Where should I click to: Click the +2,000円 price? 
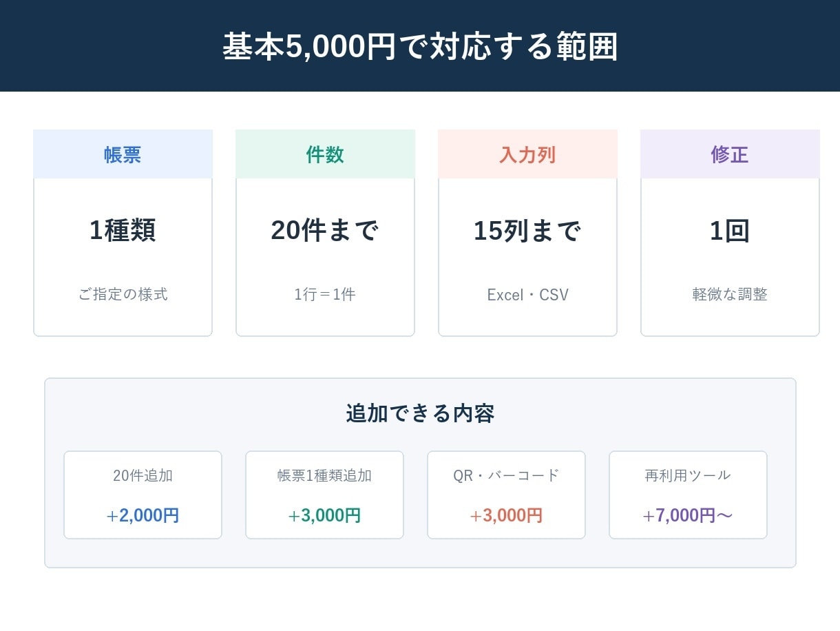pyautogui.click(x=143, y=515)
